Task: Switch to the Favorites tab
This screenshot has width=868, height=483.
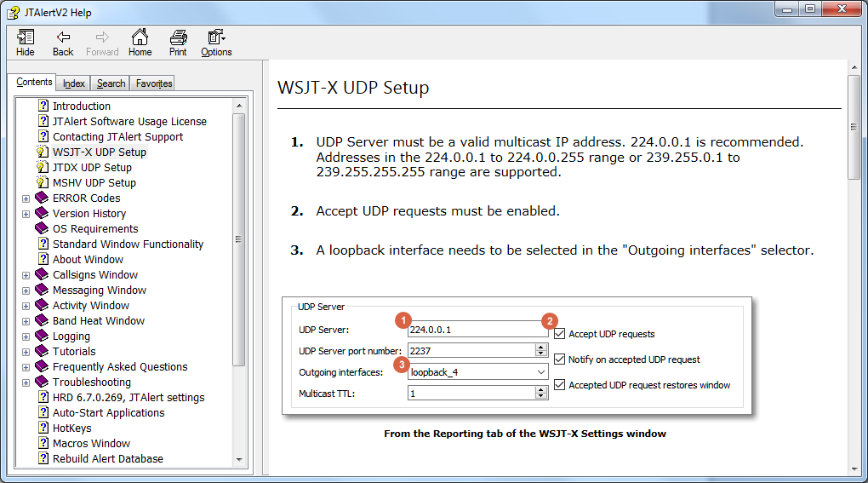Action: click(154, 83)
